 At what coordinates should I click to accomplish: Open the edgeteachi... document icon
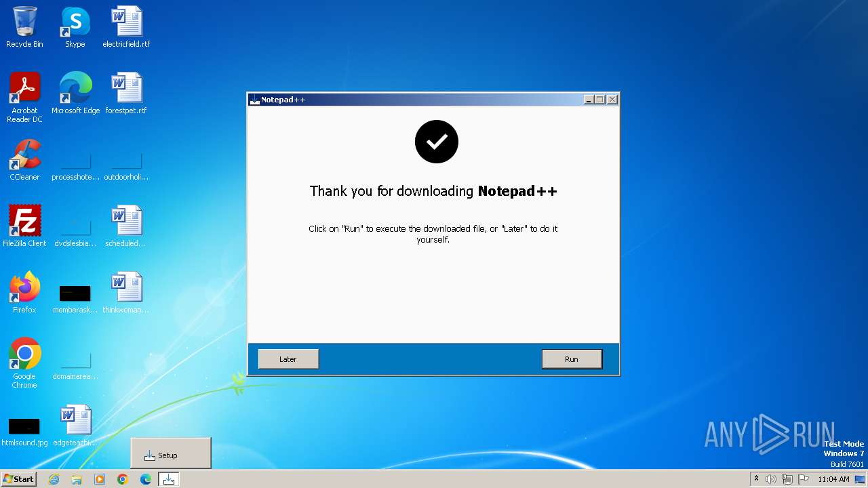click(x=75, y=426)
